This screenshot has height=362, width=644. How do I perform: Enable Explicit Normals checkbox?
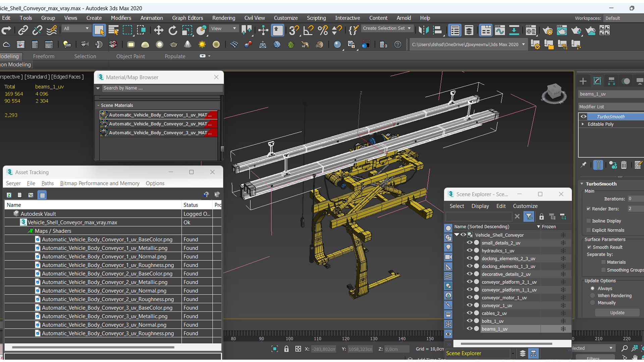588,230
